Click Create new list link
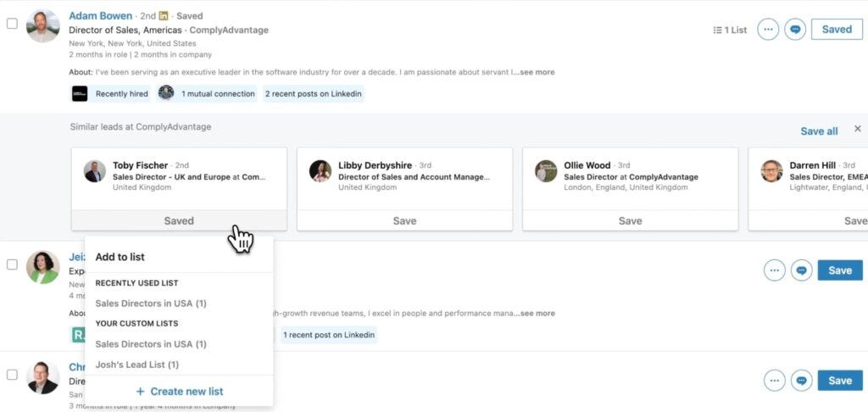 [180, 392]
